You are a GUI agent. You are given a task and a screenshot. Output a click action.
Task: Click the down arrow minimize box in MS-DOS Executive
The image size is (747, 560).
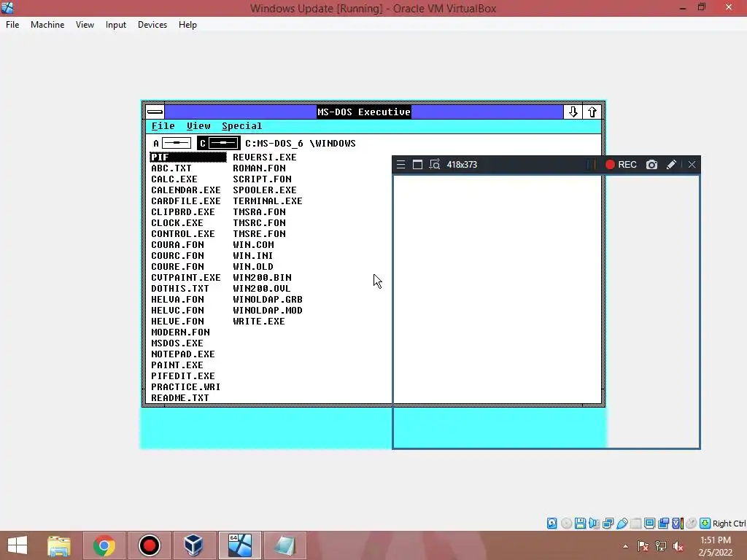(x=573, y=112)
